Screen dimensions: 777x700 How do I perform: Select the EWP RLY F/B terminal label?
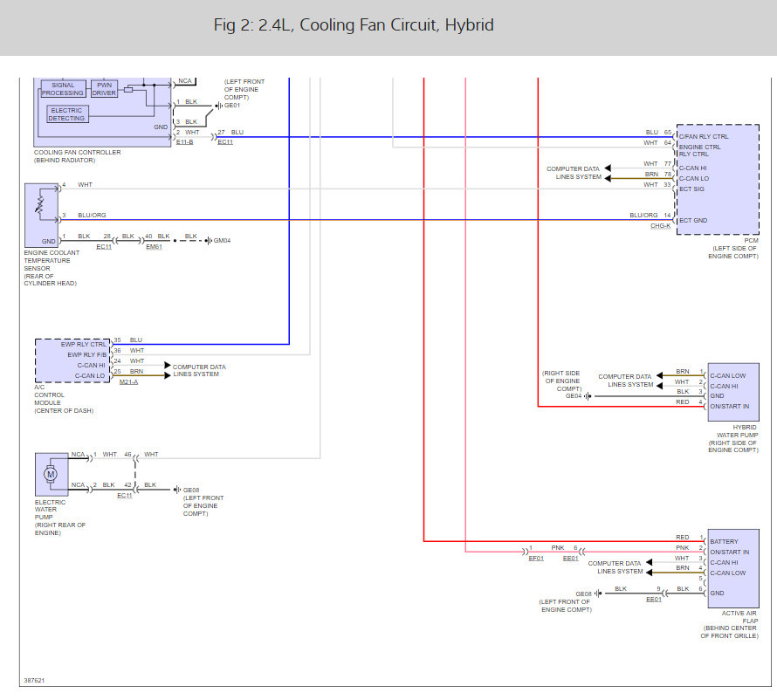pyautogui.click(x=86, y=354)
